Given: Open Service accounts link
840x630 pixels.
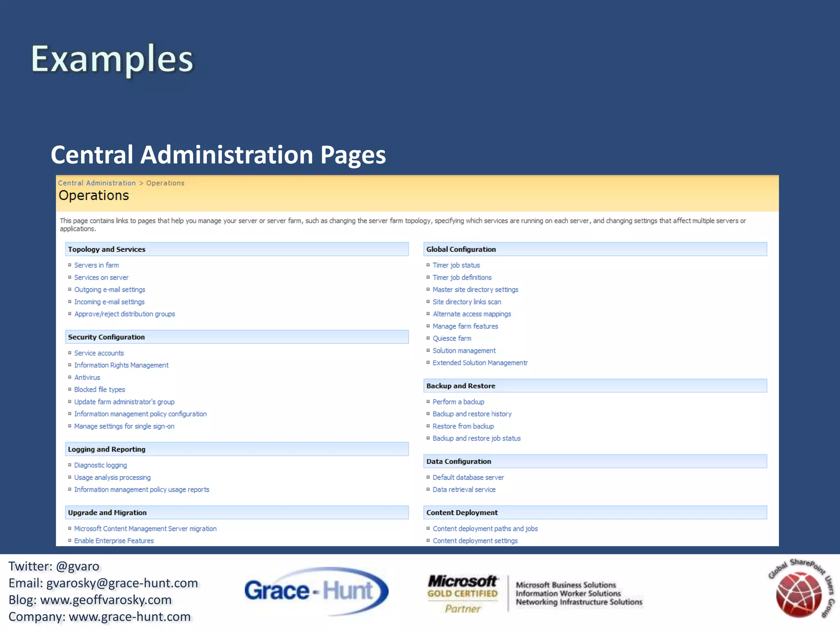Looking at the screenshot, I should [x=99, y=353].
